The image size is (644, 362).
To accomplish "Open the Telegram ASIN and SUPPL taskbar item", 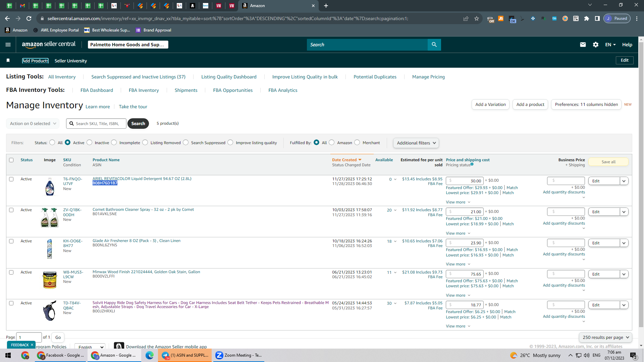I will coord(185,355).
